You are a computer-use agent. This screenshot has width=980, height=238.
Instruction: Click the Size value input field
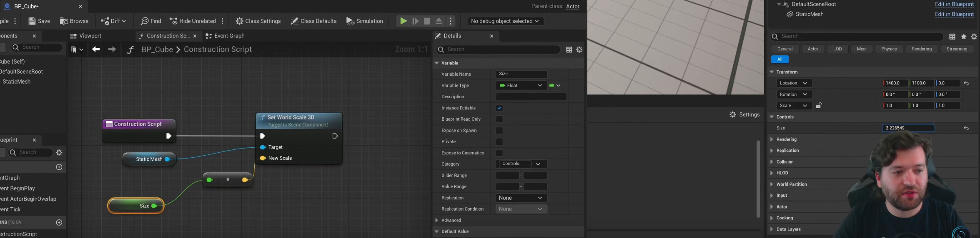click(907, 128)
